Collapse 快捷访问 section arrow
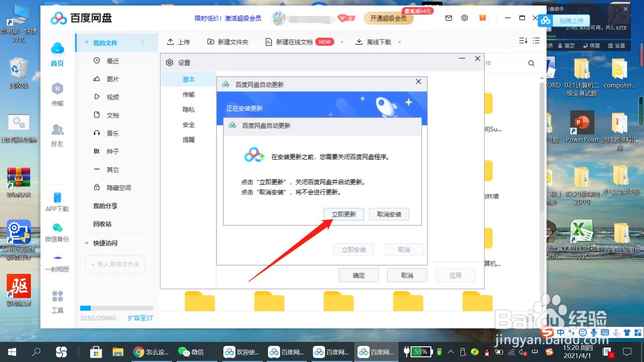 click(x=87, y=243)
